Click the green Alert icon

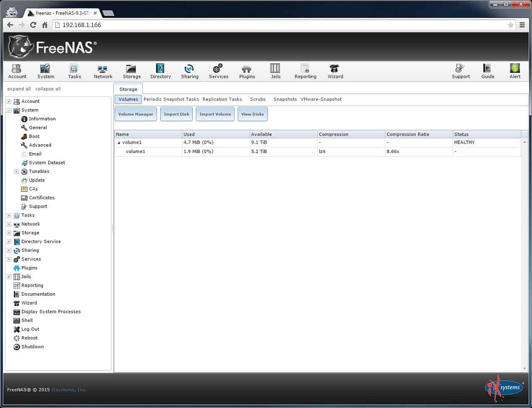pos(515,68)
